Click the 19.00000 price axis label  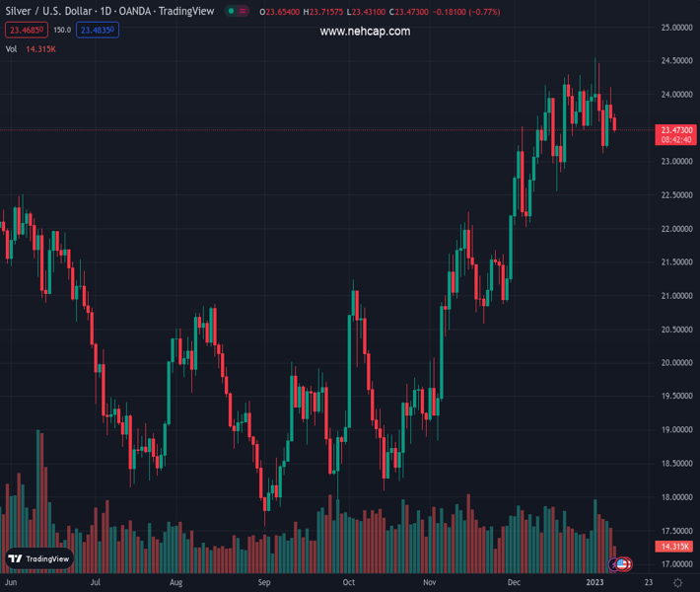(676, 430)
